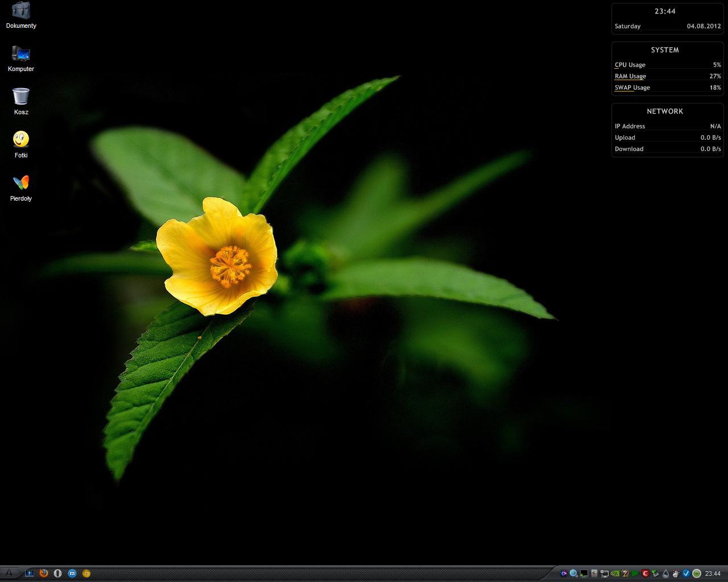Click the blue checkmark tray icon
The width and height of the screenshot is (728, 582).
[x=686, y=573]
